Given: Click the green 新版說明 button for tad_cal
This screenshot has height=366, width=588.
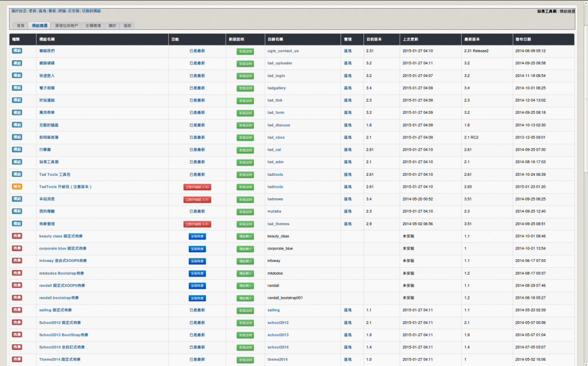Looking at the screenshot, I should [245, 149].
